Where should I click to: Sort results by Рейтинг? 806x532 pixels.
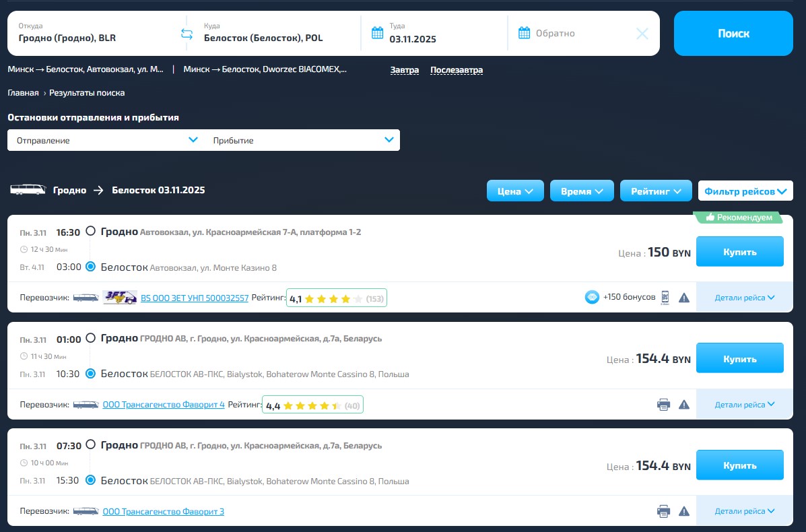[x=655, y=191]
